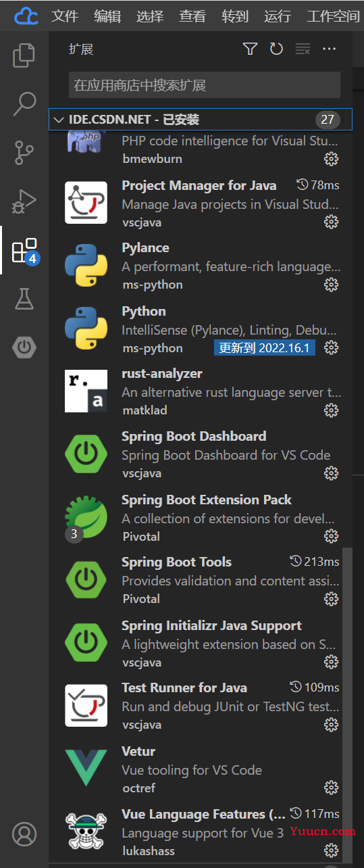Click the 更新到 2022.16.1 button
Viewport: 364px width, 868px height.
click(265, 348)
